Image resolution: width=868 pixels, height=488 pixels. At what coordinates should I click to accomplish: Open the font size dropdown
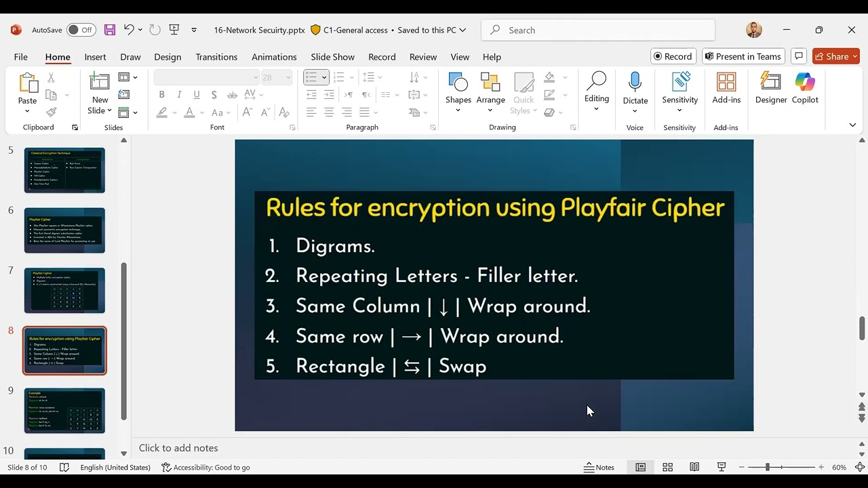[x=288, y=77]
